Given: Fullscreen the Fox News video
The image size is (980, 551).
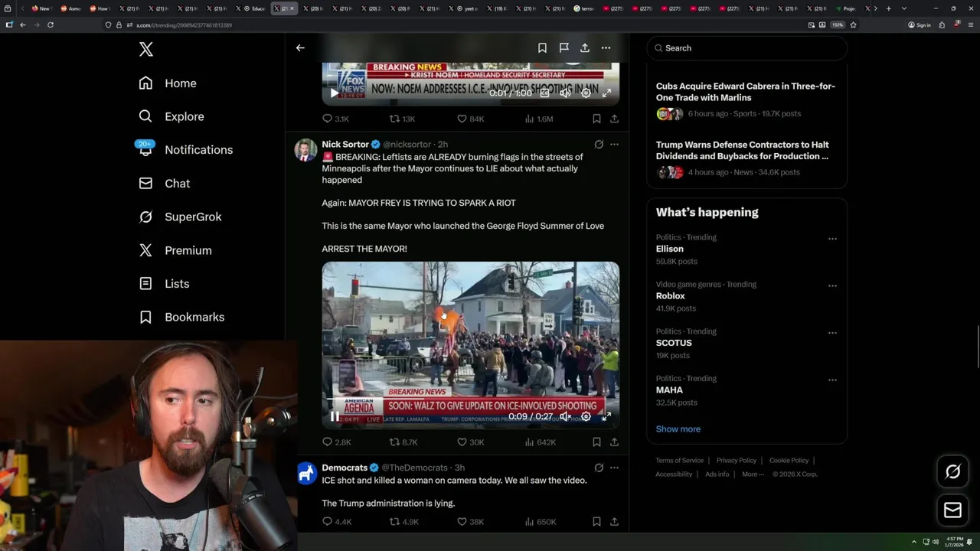Looking at the screenshot, I should pyautogui.click(x=606, y=93).
